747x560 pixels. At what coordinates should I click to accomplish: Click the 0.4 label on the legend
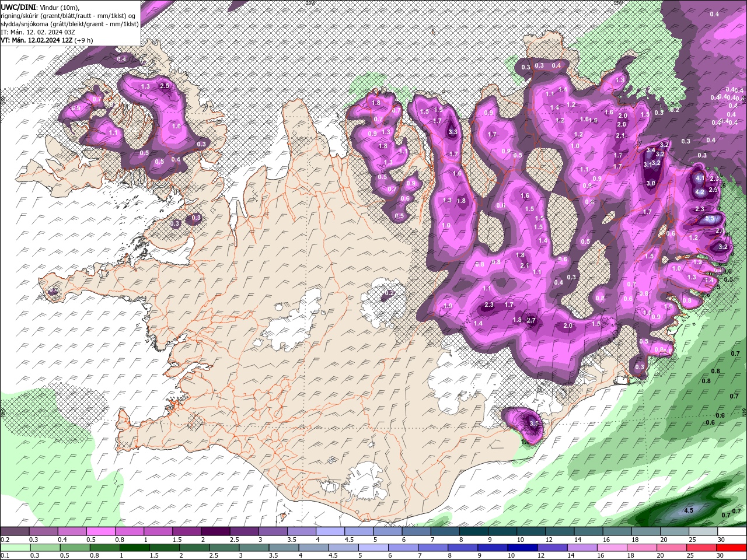[62, 540]
